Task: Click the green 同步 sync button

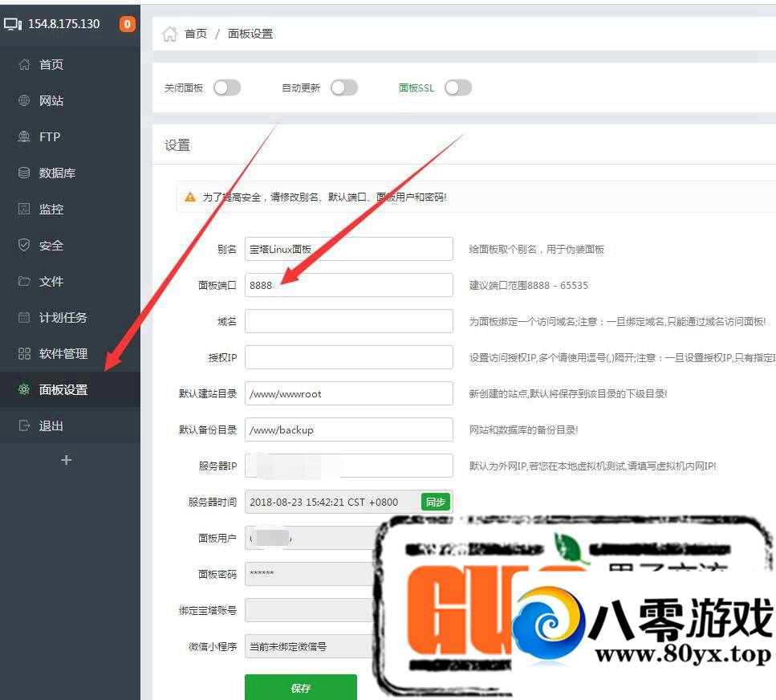Action: 436,502
